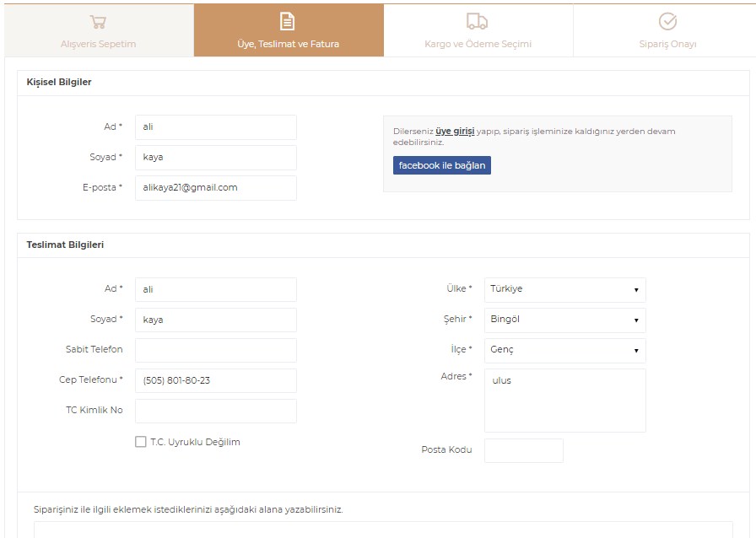This screenshot has width=756, height=538.
Task: Select the TC Kimlik No field
Action: click(x=216, y=411)
